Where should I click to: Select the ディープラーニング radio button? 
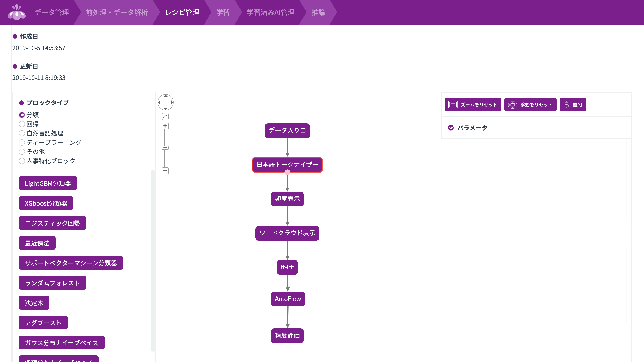(x=22, y=142)
